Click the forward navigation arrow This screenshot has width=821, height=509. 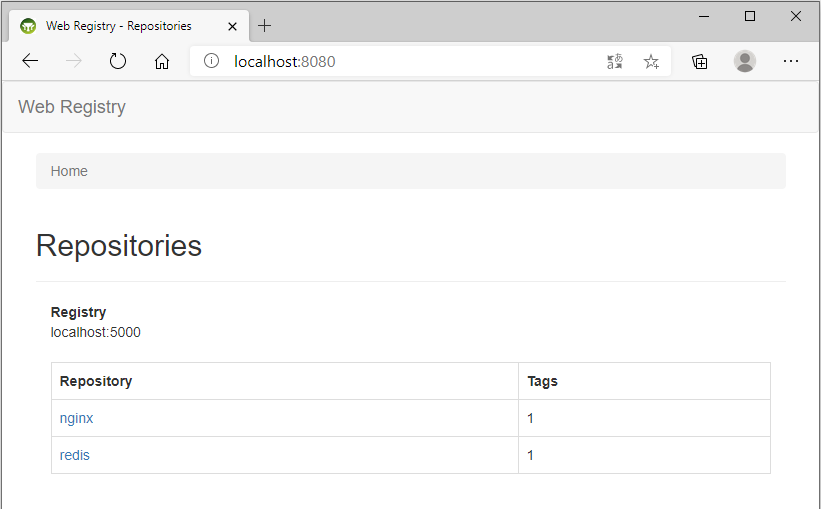74,61
